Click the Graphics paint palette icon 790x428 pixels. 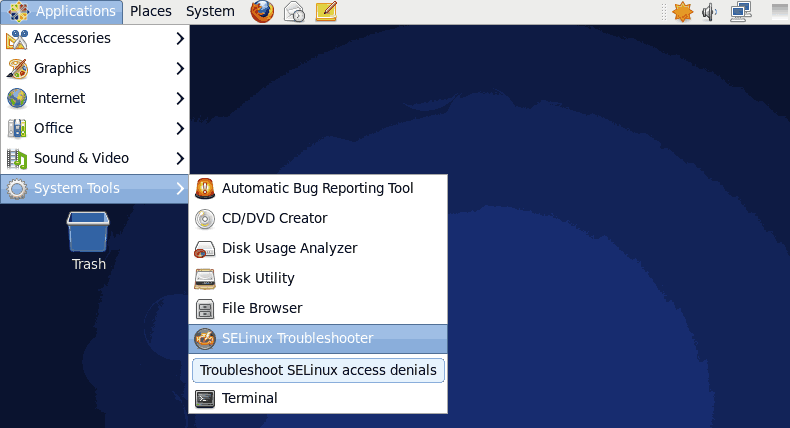pos(17,69)
